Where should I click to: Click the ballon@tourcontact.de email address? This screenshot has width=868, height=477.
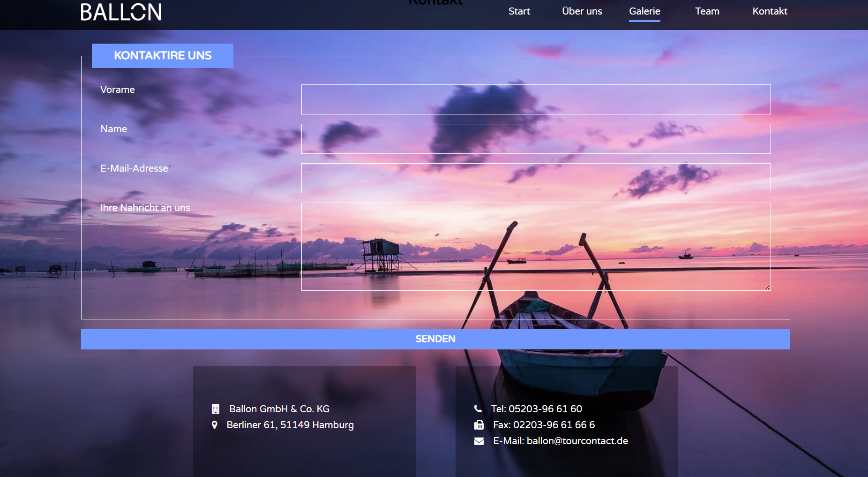click(x=577, y=441)
